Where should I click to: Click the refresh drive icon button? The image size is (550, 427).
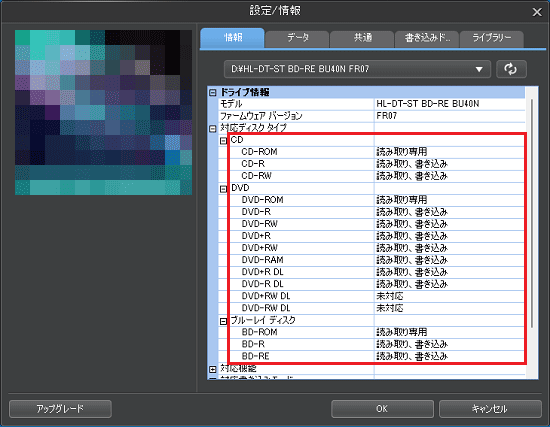point(511,69)
